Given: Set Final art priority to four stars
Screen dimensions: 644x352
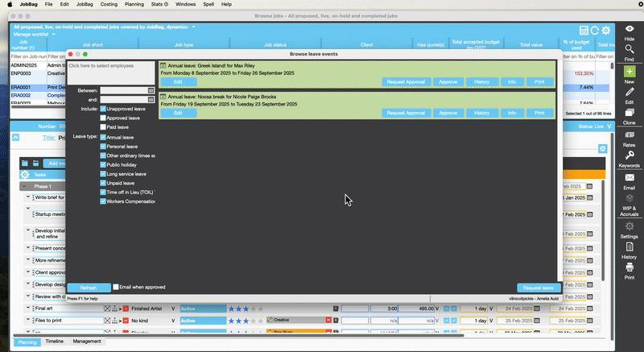Looking at the screenshot, I should click(253, 309).
